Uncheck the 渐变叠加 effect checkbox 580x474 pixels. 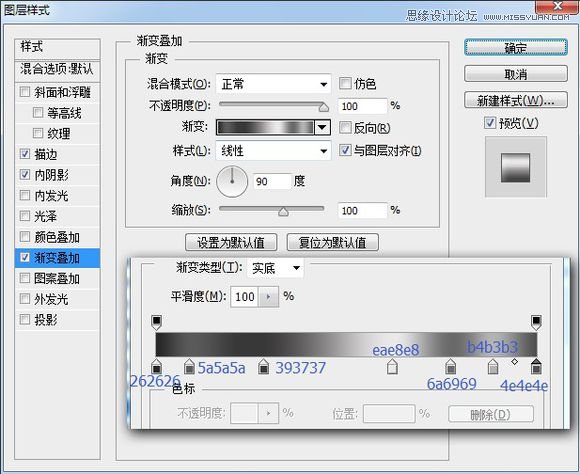[25, 257]
